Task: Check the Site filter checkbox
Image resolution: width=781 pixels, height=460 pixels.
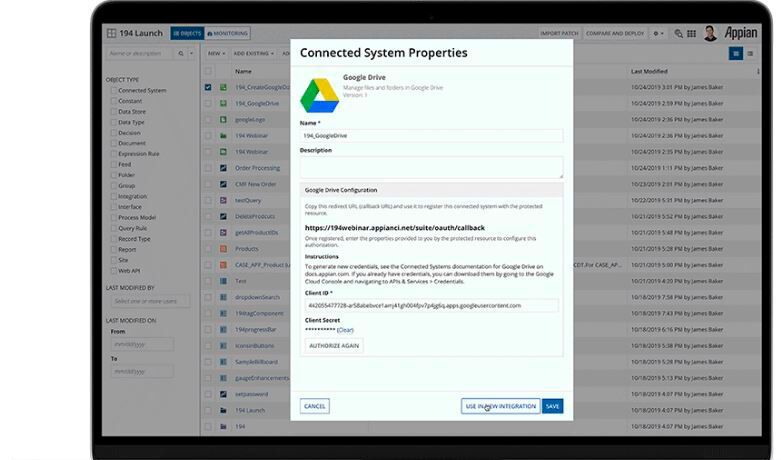Action: [114, 260]
